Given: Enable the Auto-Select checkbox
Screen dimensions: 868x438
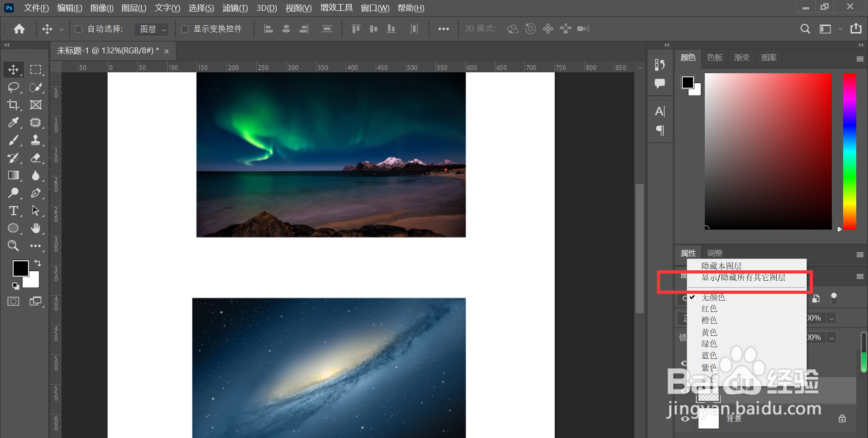Looking at the screenshot, I should (79, 29).
